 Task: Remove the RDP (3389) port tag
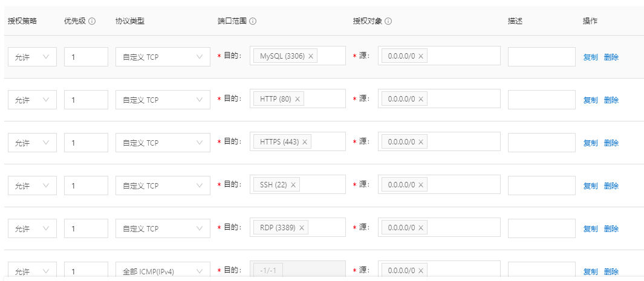(x=302, y=228)
